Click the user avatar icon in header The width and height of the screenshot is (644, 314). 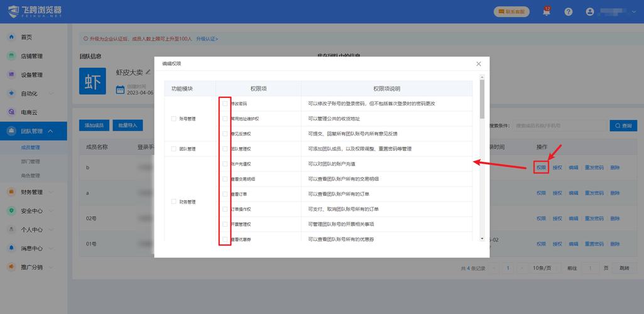coord(589,12)
